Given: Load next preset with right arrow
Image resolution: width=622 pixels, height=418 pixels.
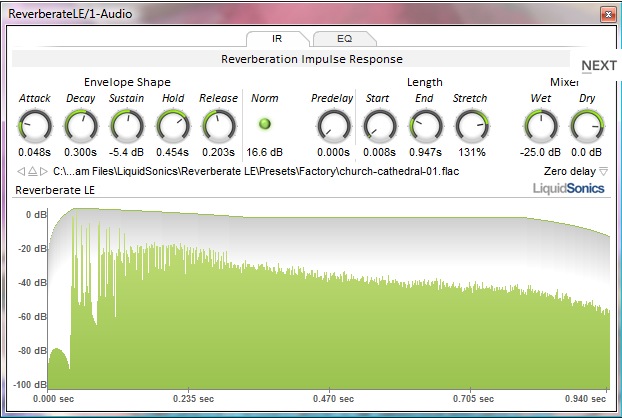Looking at the screenshot, I should point(43,172).
